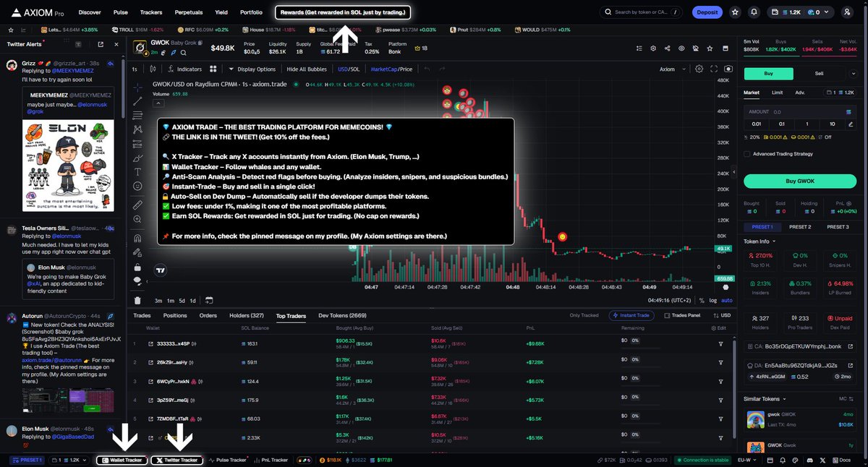Open the user profile icon

pyautogui.click(x=847, y=12)
